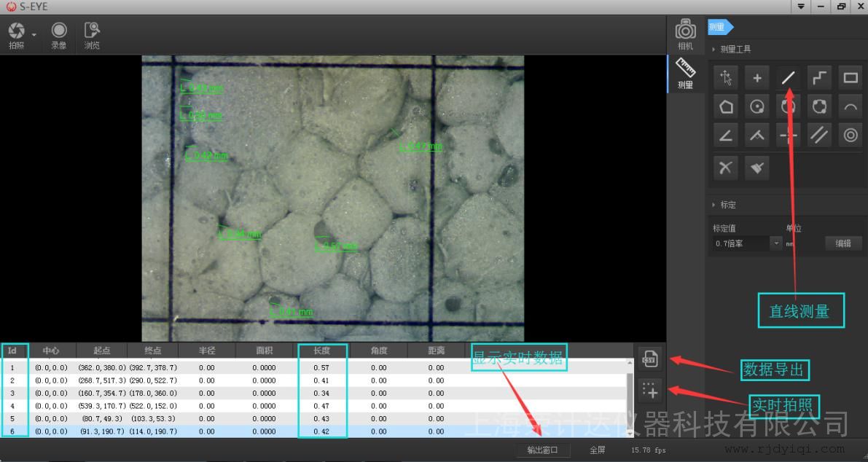Start recording with the 录像 button

59,31
